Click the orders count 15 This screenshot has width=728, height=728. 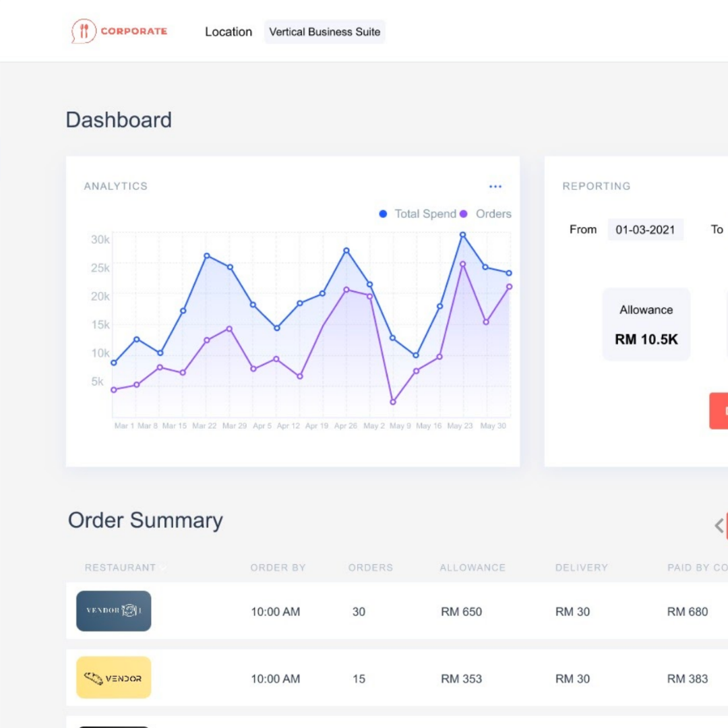pos(359,679)
